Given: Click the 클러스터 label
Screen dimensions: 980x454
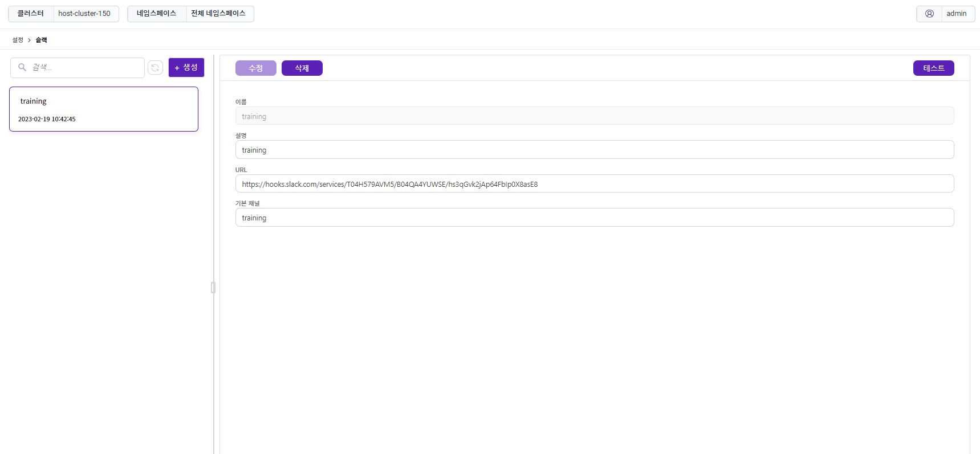Looking at the screenshot, I should pos(31,14).
